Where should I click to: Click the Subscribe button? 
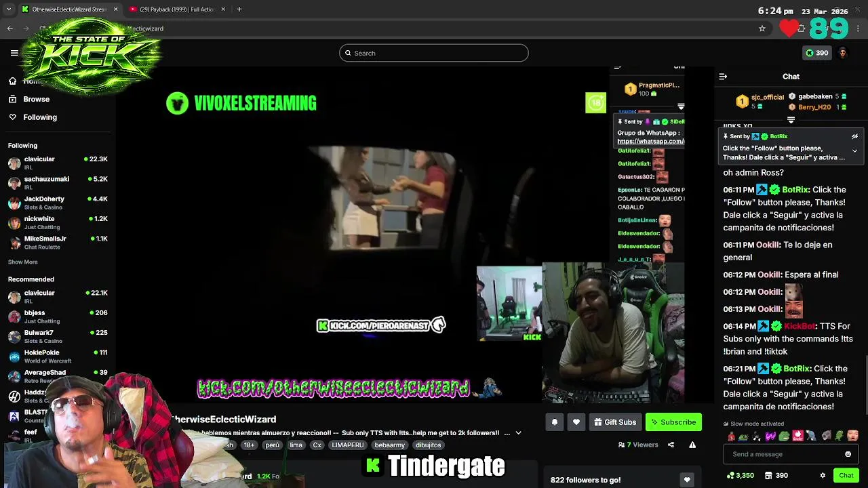(x=673, y=422)
